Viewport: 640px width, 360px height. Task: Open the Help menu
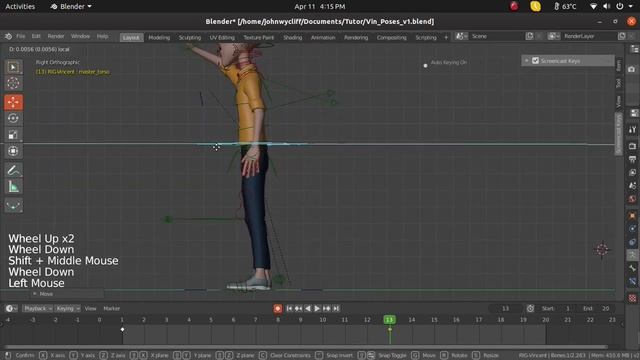tap(102, 36)
